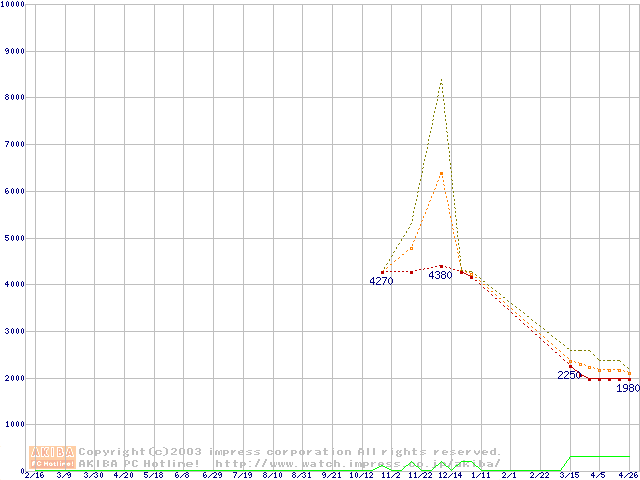Click the 9000 value on the y-axis

click(x=14, y=51)
